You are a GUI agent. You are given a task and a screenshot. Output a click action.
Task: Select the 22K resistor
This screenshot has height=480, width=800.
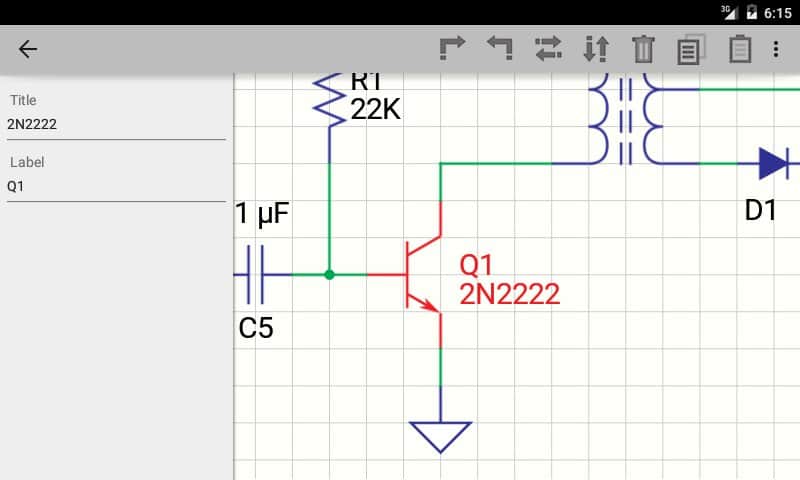(x=329, y=98)
